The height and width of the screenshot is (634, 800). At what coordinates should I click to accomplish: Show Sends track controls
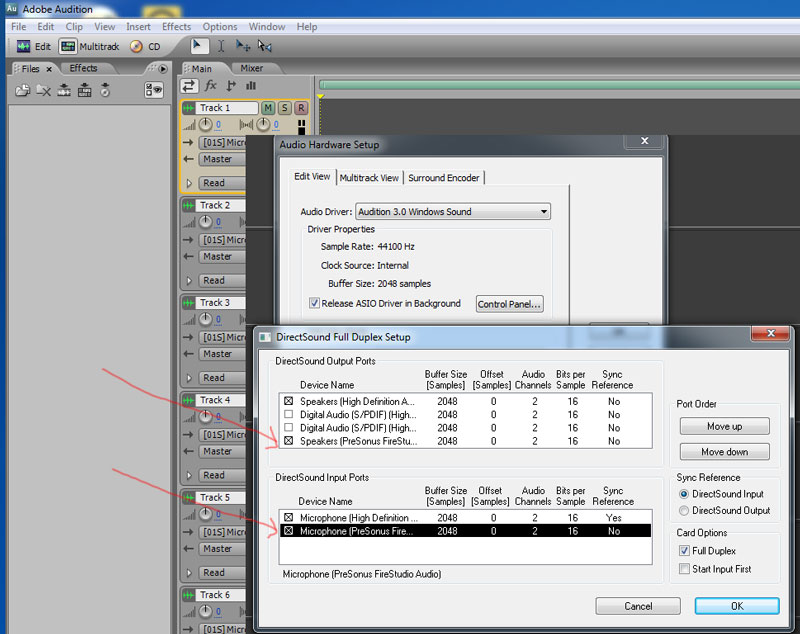click(231, 86)
